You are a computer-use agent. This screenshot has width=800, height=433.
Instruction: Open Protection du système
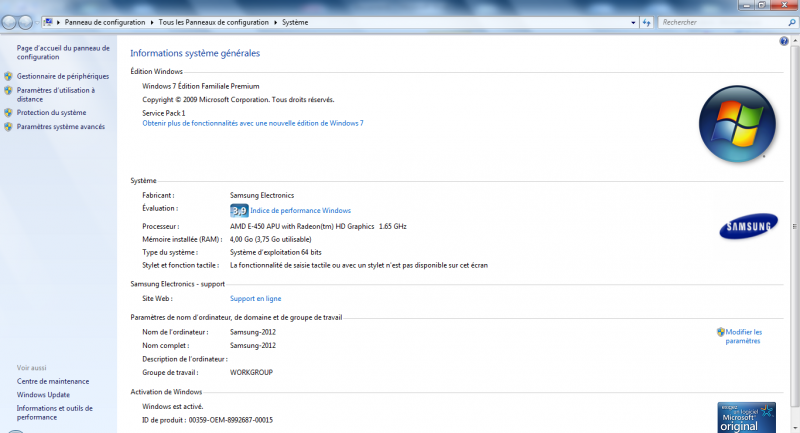pos(51,113)
